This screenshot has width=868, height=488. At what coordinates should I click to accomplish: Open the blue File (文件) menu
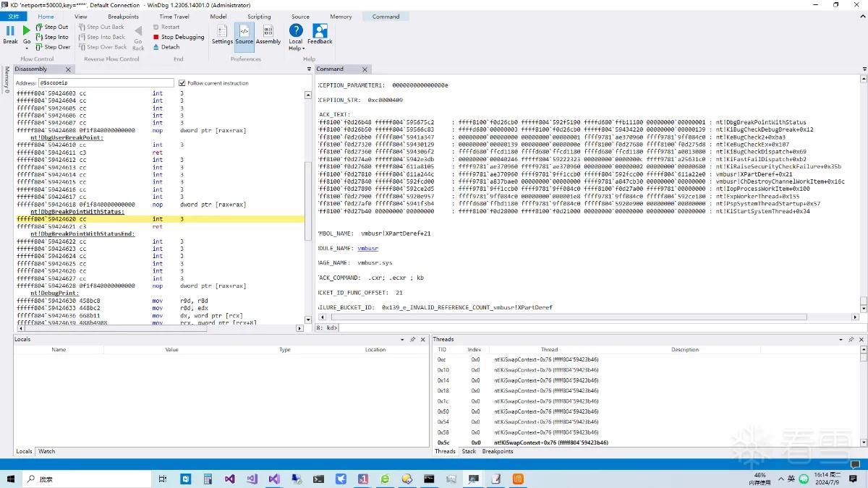pos(14,16)
